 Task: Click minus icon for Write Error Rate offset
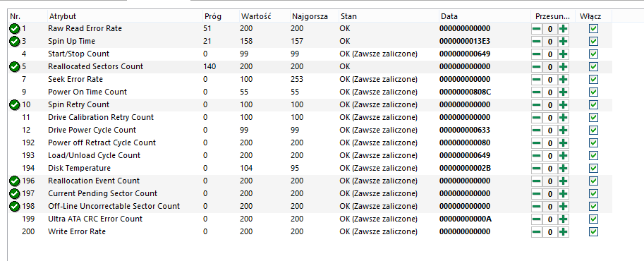pyautogui.click(x=536, y=232)
